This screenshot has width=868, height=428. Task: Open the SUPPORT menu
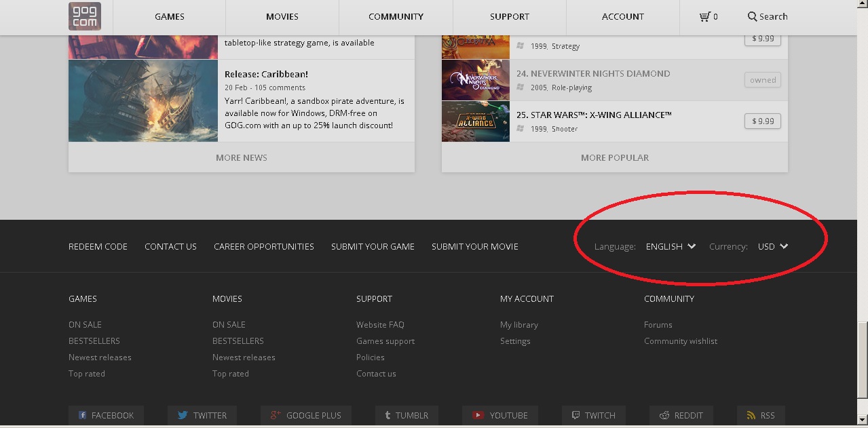click(x=509, y=16)
